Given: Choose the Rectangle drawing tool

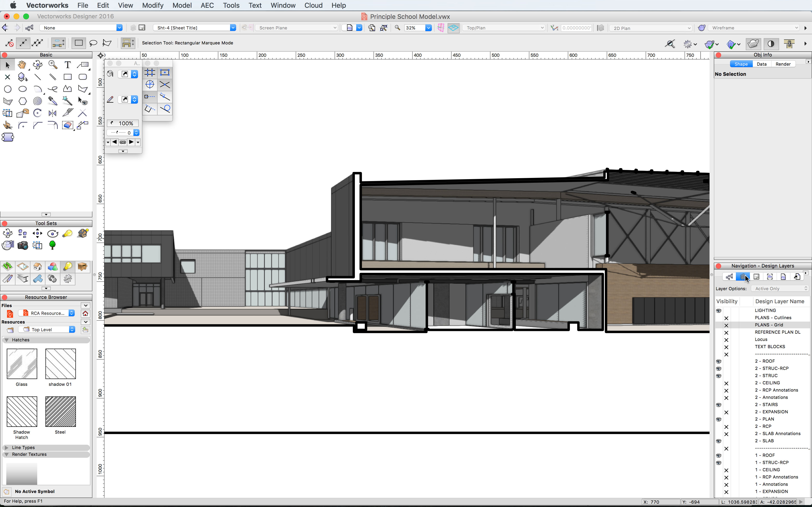Looking at the screenshot, I should (x=67, y=77).
